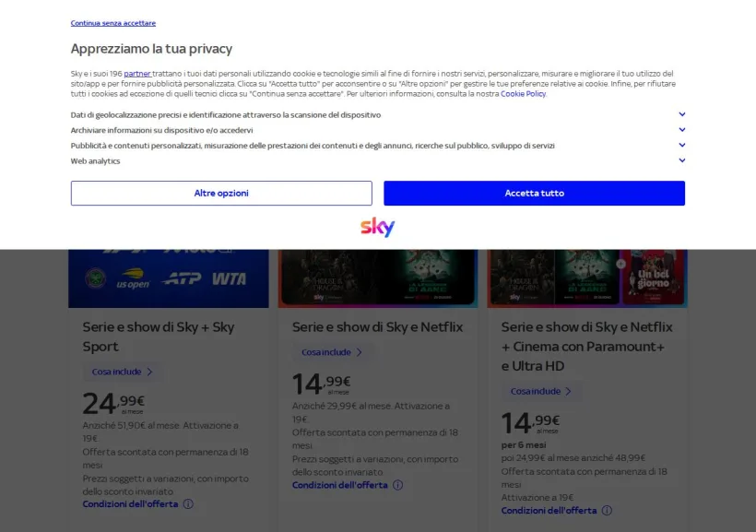This screenshot has width=756, height=532.
Task: Click 'Dati di geolocalizzazione precisi' row text
Action: (x=226, y=115)
